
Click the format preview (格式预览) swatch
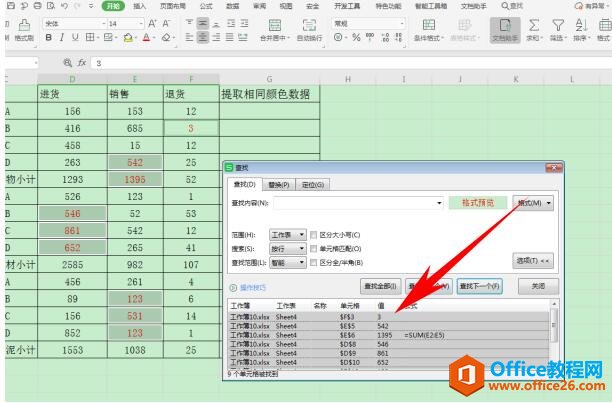coord(478,203)
